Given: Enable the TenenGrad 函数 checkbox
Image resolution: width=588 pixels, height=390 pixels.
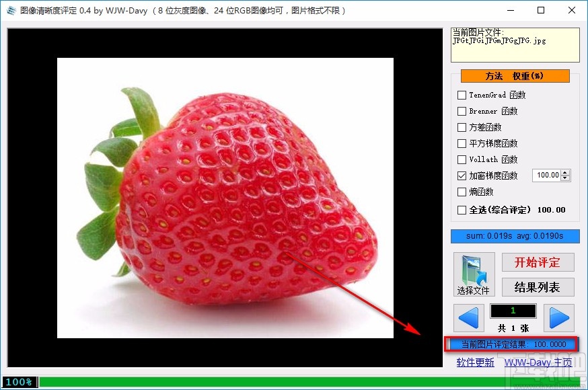Looking at the screenshot, I should tap(462, 95).
